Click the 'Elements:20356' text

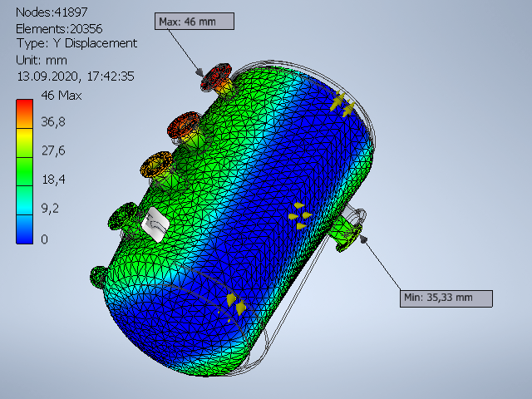click(59, 29)
